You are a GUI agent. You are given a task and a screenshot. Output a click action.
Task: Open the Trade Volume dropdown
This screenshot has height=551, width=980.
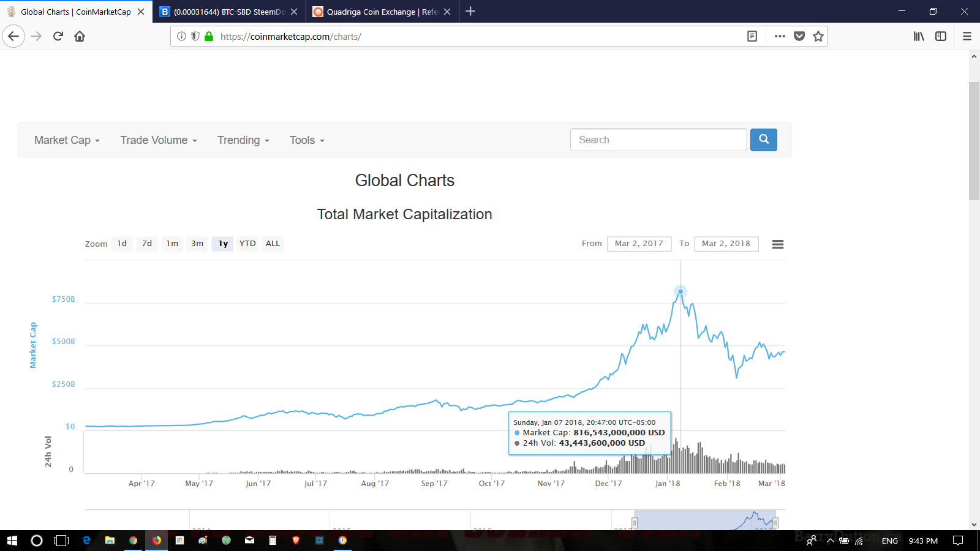pos(159,140)
